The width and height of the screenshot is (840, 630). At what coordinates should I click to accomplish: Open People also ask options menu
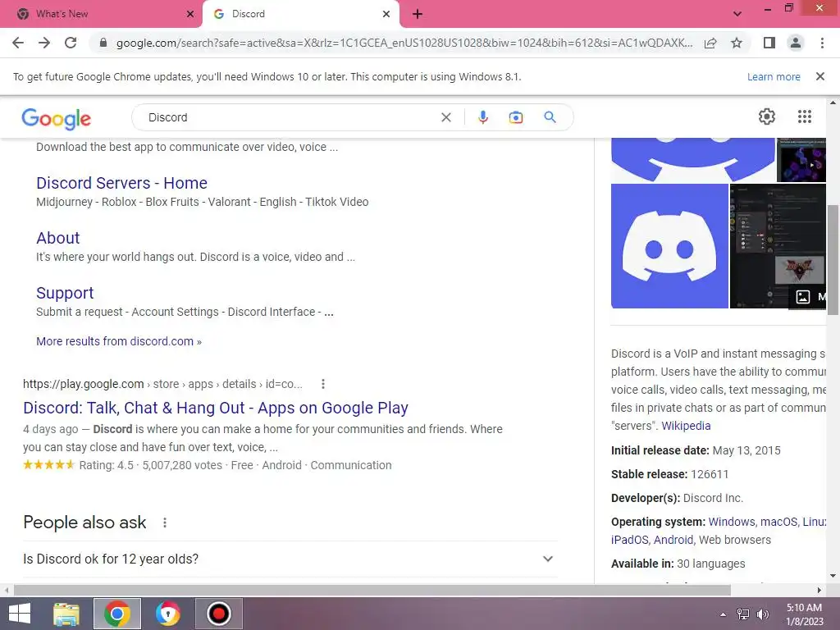pyautogui.click(x=164, y=523)
